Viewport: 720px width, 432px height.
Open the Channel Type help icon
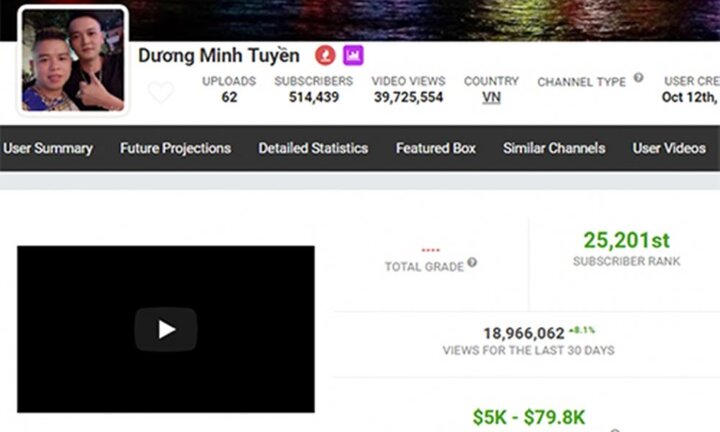click(638, 78)
